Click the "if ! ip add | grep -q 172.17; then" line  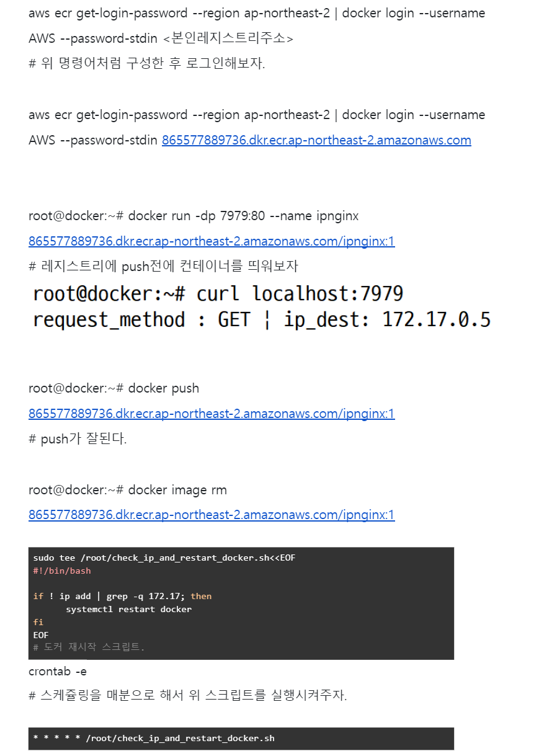tap(122, 596)
